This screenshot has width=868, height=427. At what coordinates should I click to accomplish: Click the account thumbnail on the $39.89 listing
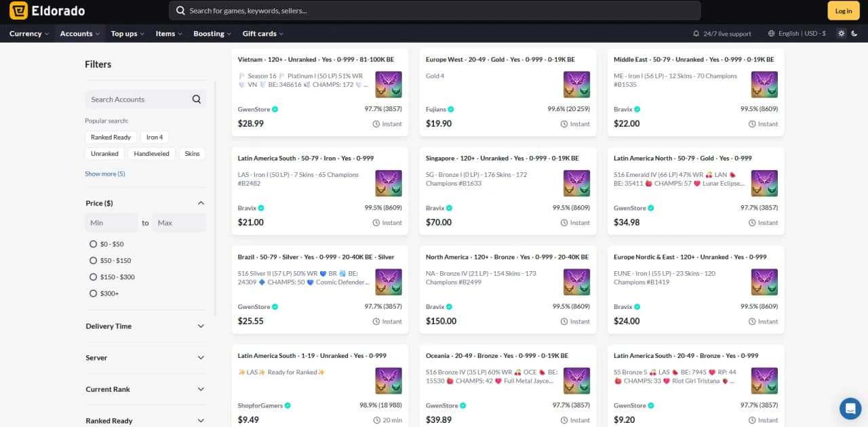pyautogui.click(x=576, y=381)
